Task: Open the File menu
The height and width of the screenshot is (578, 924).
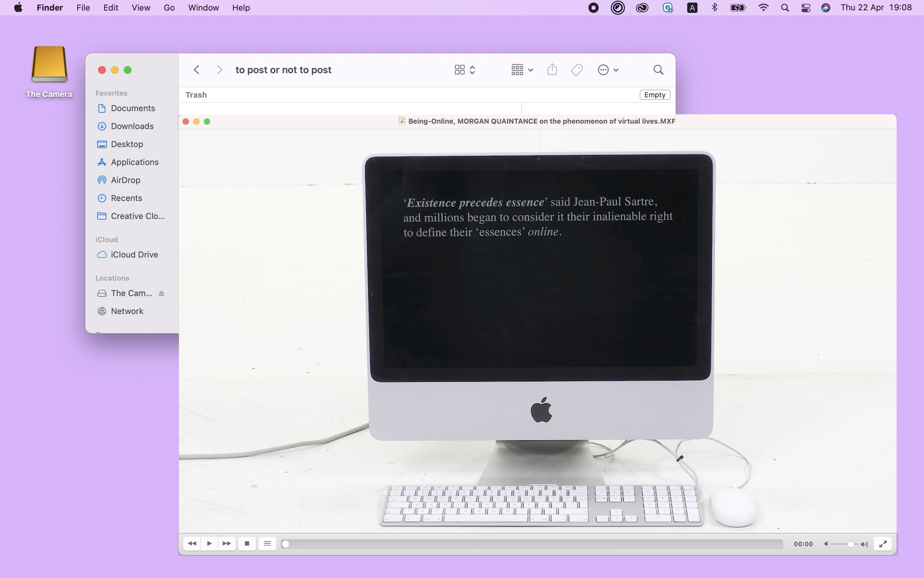Action: tap(83, 8)
